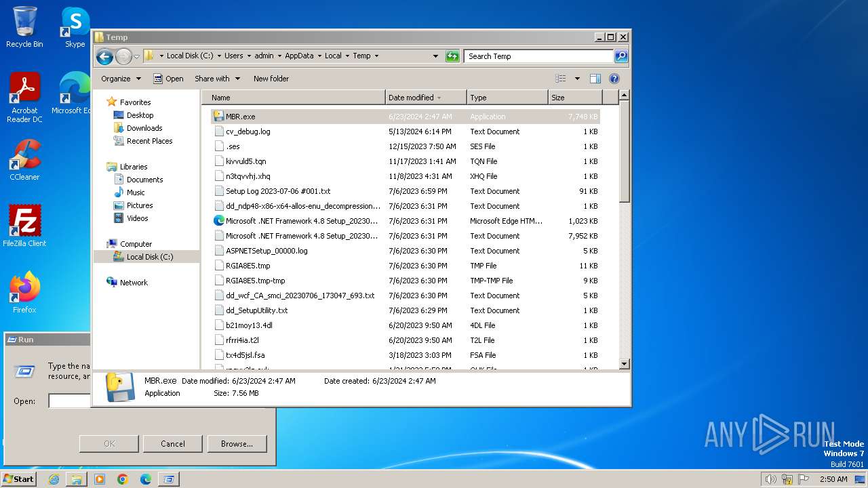The image size is (868, 488).
Task: Open Internet Explorer from the taskbar
Action: [54, 479]
